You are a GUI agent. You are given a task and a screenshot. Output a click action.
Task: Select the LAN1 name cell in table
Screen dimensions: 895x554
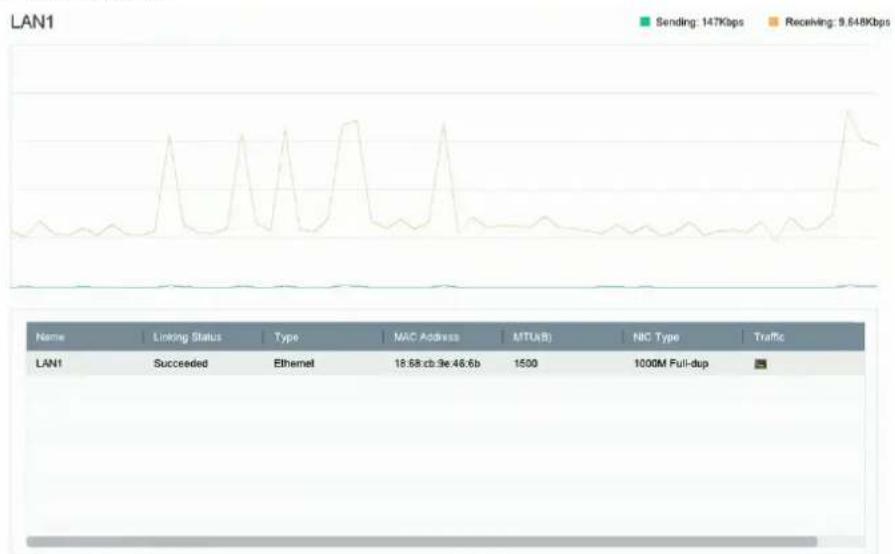(49, 363)
